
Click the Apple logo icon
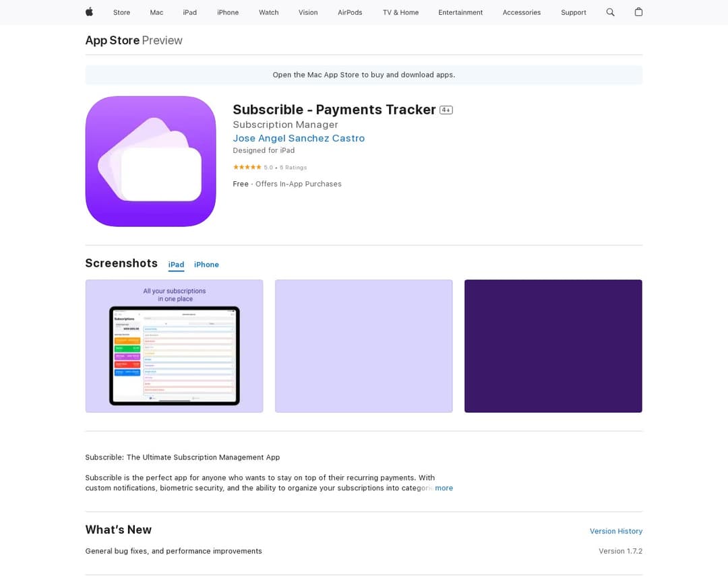point(89,12)
